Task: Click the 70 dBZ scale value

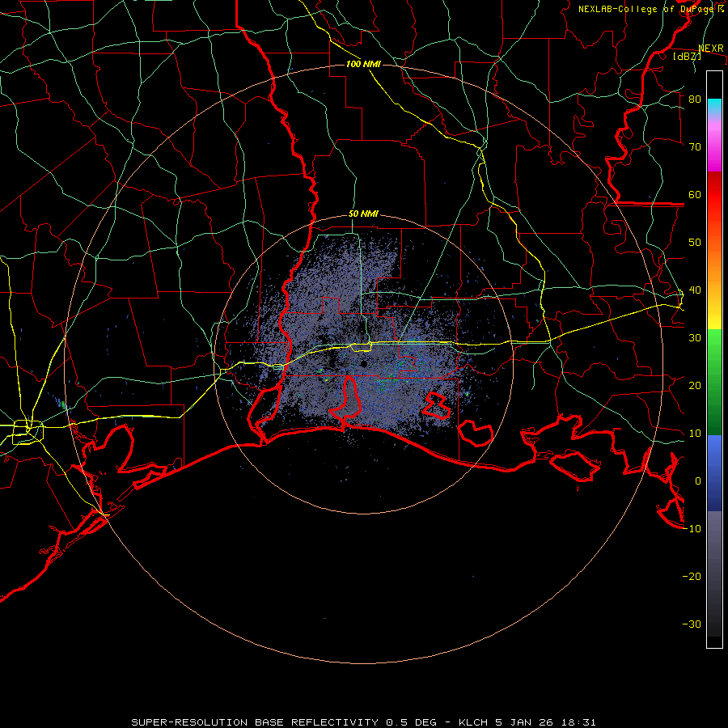Action: pos(695,146)
